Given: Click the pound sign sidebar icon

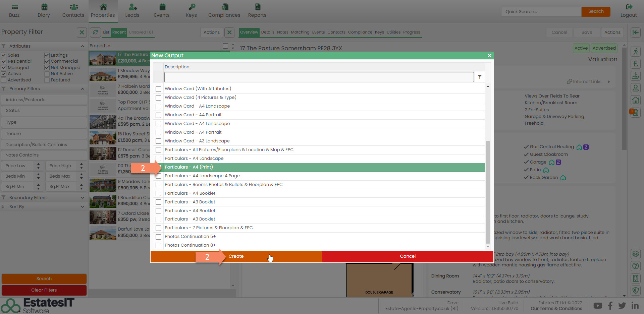Looking at the screenshot, I should (635, 64).
